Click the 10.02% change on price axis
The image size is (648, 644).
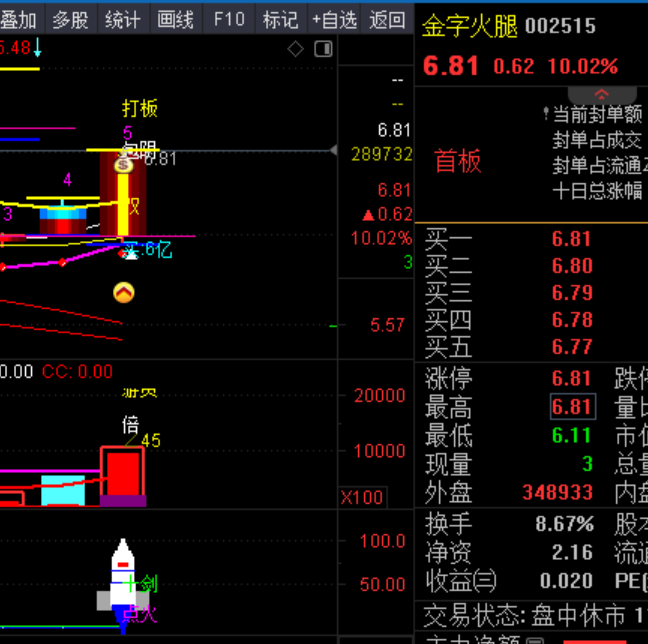381,239
